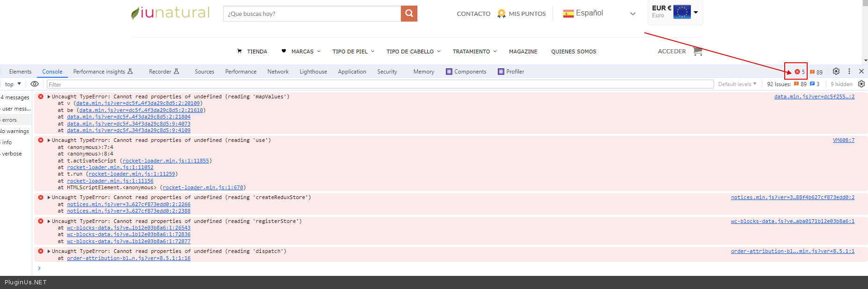Select the verbose sidebar filter
The image size is (868, 289).
point(15,154)
